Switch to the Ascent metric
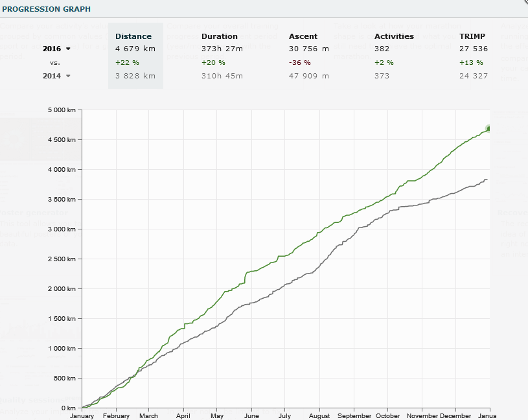The height and width of the screenshot is (420, 528). click(x=303, y=36)
